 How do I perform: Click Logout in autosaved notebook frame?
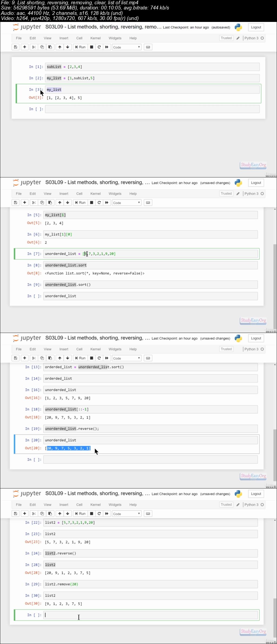[256, 27]
